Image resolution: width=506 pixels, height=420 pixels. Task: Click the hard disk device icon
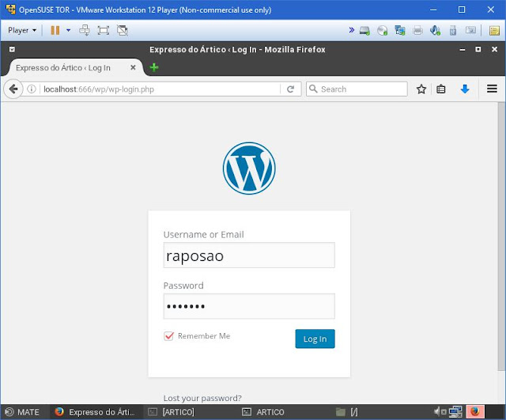[x=364, y=31]
